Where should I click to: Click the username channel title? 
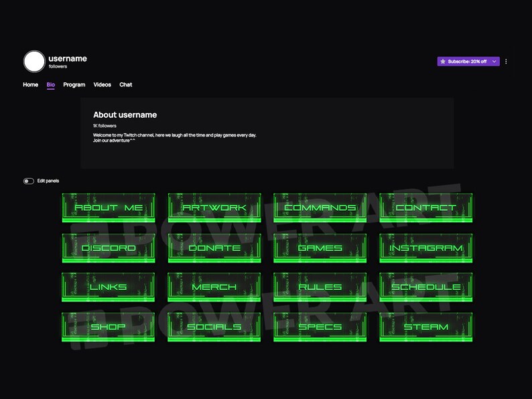68,59
